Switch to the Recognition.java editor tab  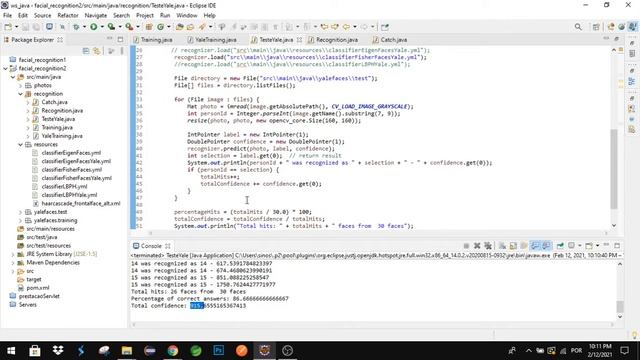click(333, 40)
